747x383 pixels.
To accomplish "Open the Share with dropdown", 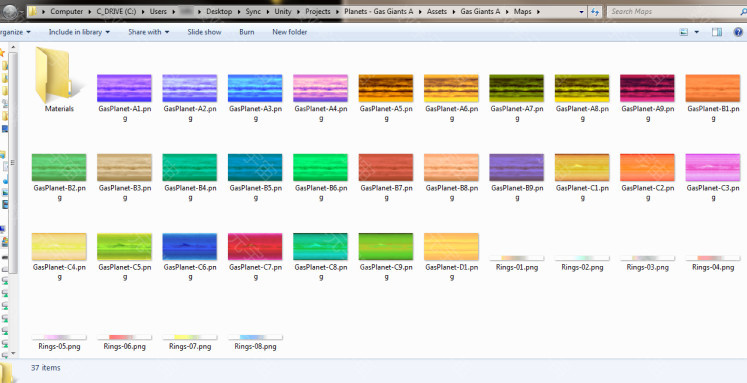I will [149, 32].
